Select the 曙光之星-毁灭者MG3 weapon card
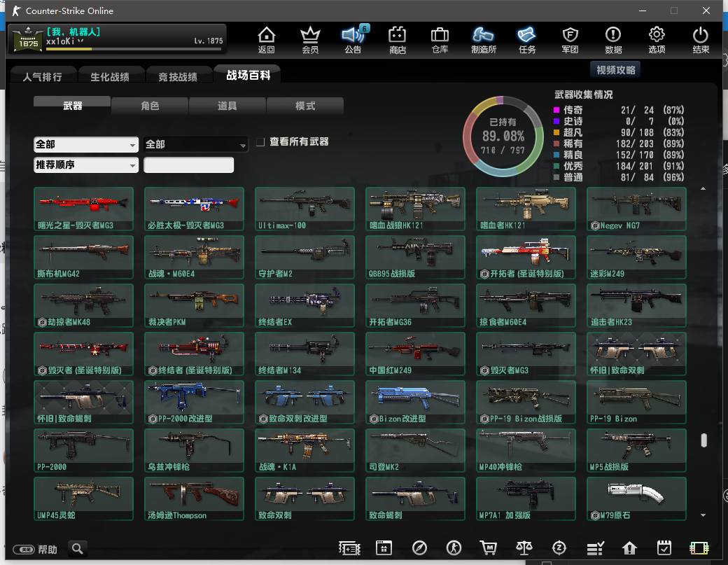This screenshot has height=565, width=728. click(83, 209)
